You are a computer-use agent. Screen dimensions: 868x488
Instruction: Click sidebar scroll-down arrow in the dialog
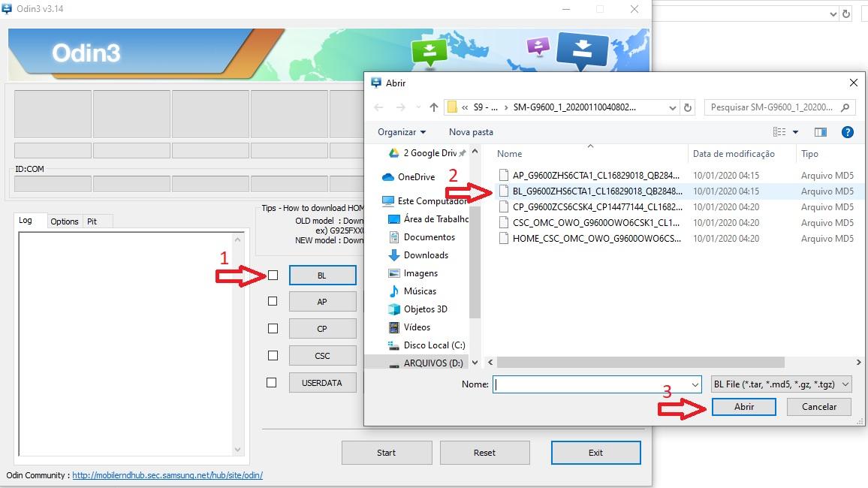475,363
